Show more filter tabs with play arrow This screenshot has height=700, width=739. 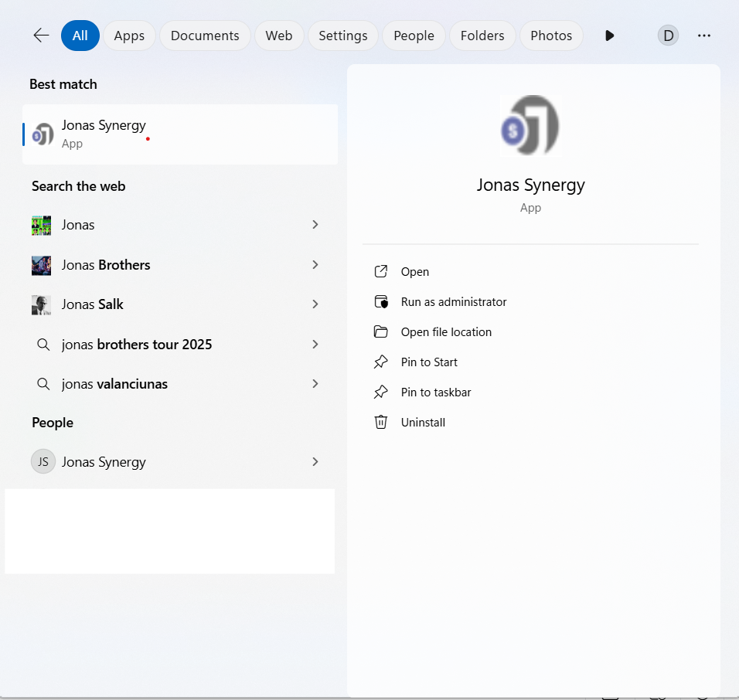pos(609,36)
